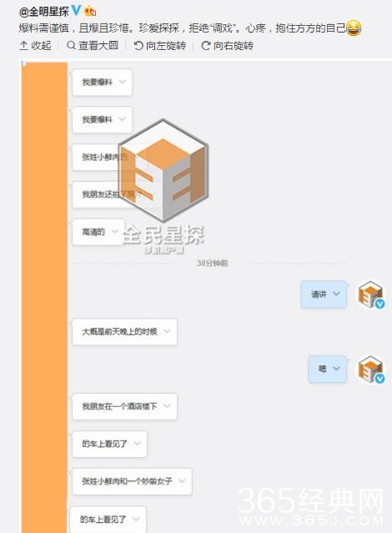
Task: Click the rotate-left arrow icon
Action: pyautogui.click(x=138, y=45)
